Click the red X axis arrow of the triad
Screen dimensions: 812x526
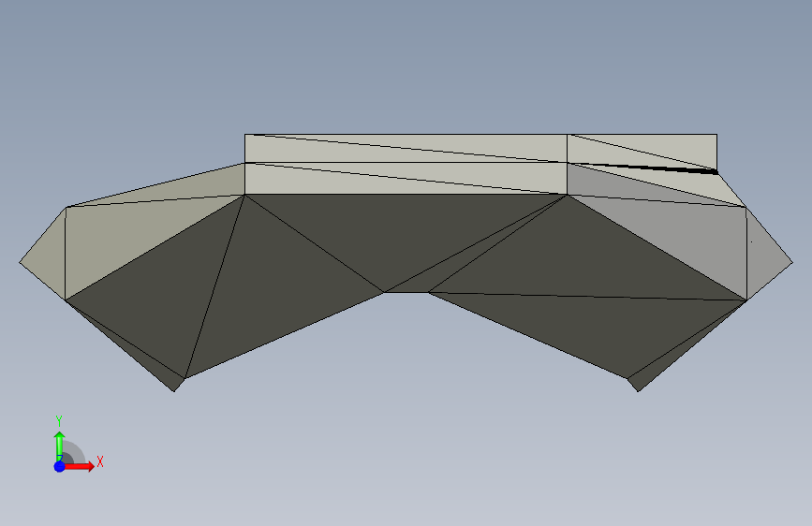click(x=80, y=466)
